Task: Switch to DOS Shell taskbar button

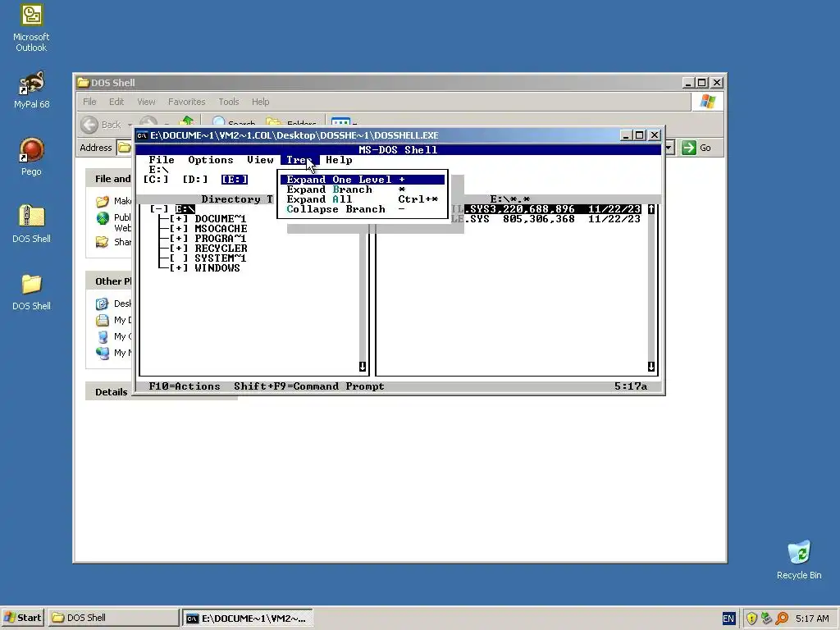Action: [x=113, y=619]
